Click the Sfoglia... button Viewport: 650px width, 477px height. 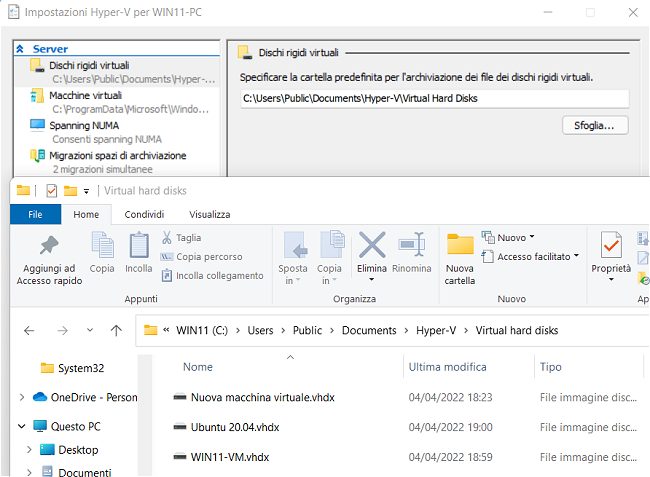(595, 125)
